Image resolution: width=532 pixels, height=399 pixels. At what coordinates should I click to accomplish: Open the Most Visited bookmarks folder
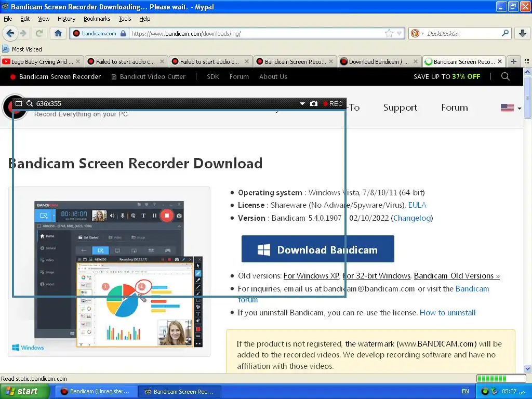pyautogui.click(x=22, y=49)
